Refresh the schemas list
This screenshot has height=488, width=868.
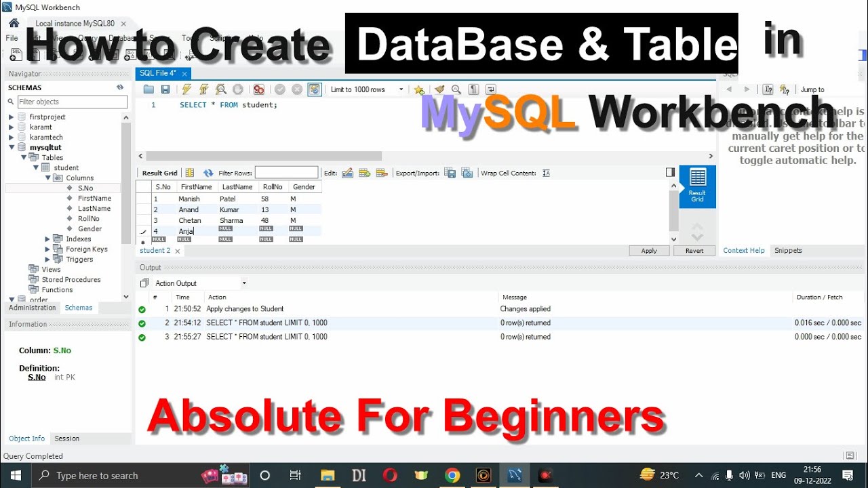pos(120,87)
